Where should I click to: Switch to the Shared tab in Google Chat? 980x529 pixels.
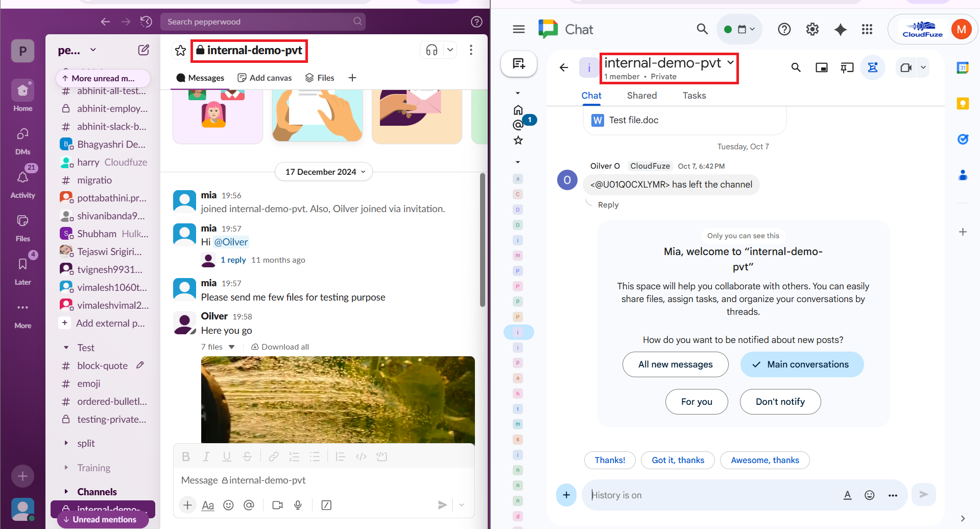[x=641, y=95]
